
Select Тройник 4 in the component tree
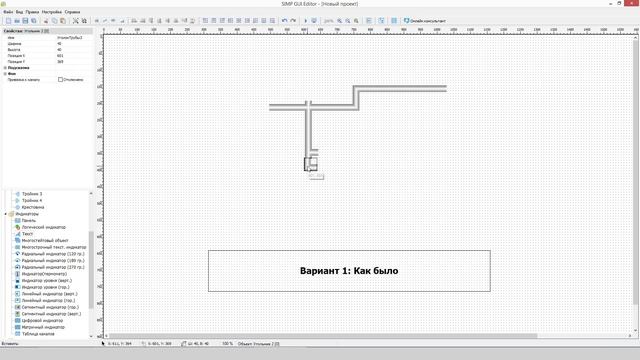[32, 200]
